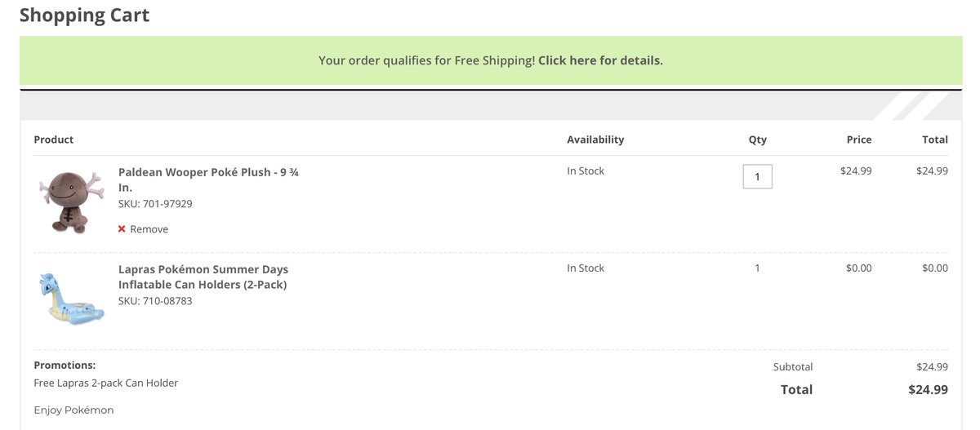This screenshot has height=430, width=980.
Task: Click the Remove text link for Wooper
Action: (149, 229)
